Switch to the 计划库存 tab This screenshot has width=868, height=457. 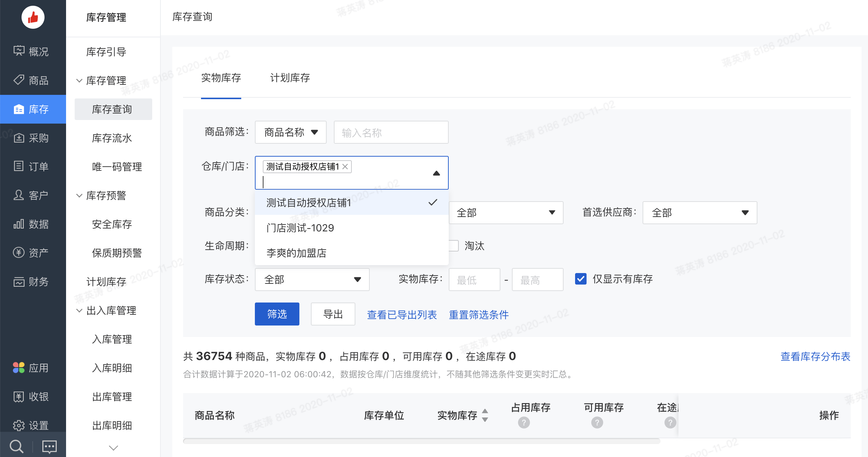tap(290, 78)
